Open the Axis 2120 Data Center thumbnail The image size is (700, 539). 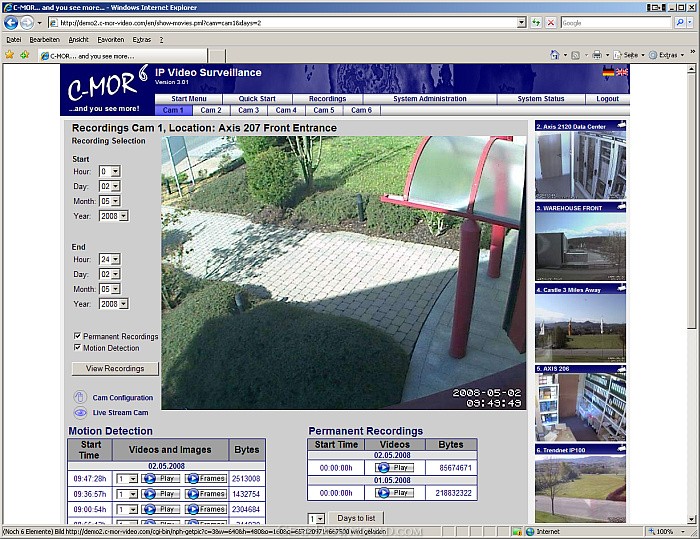point(580,165)
